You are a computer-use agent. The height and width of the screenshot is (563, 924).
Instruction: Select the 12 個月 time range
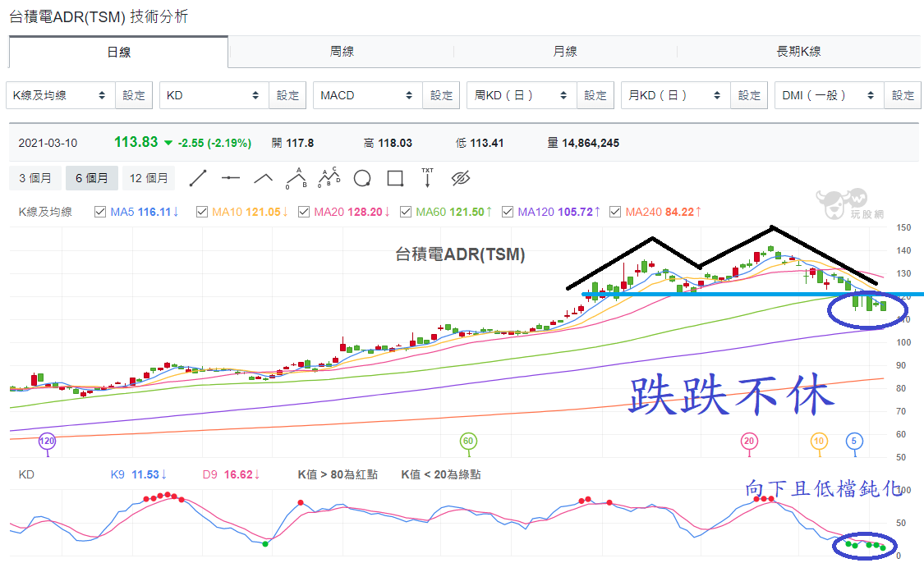tap(149, 178)
